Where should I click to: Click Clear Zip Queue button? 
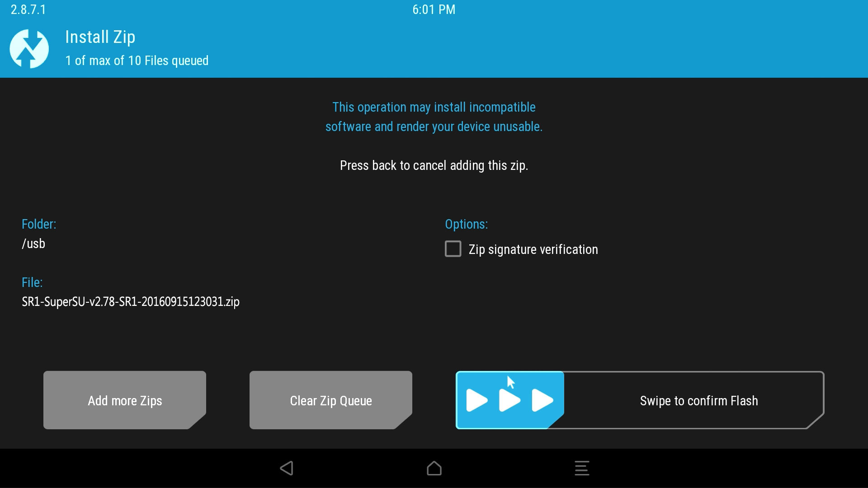331,400
